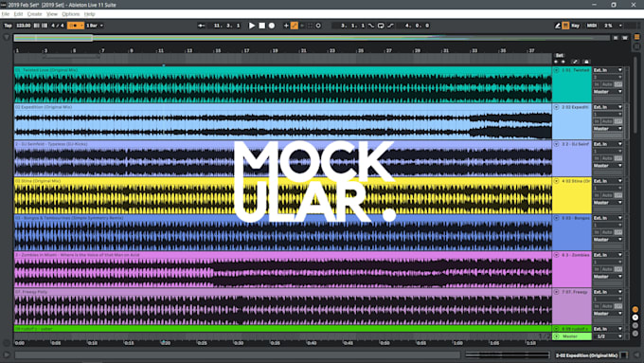Click the Tap tempo button

8,26
